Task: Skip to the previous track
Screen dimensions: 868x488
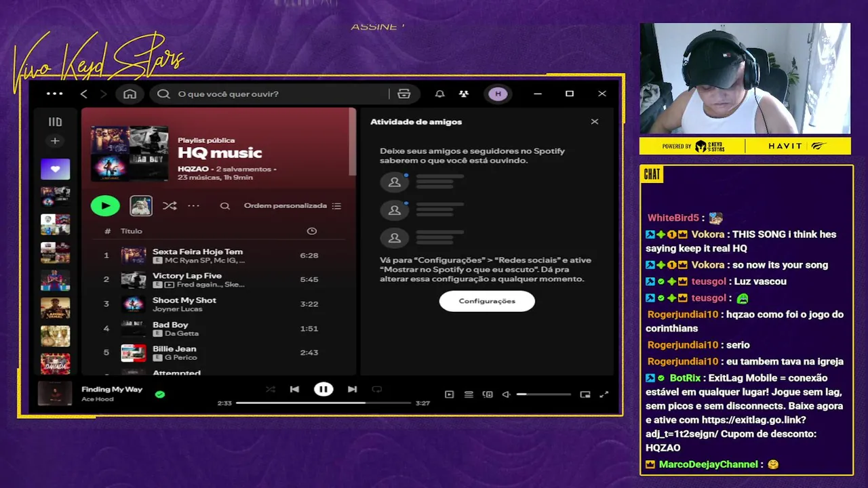Action: click(x=294, y=389)
